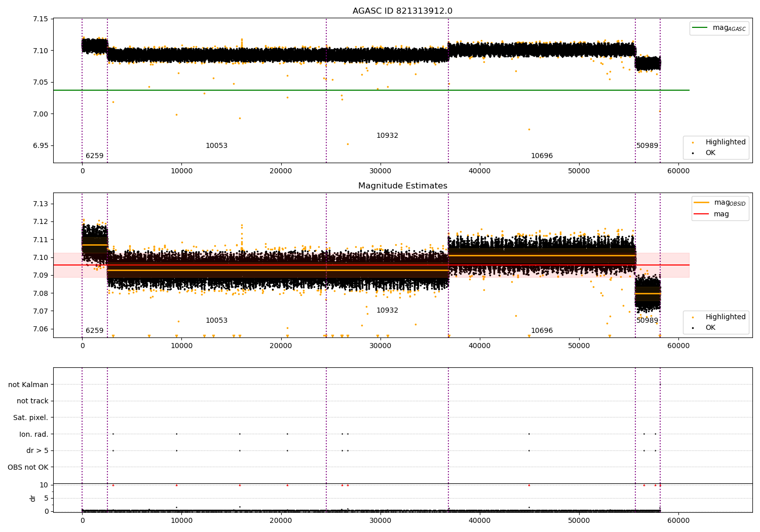Click "20000" on the top plot x-axis
Screen dimensions: 760x532
(x=281, y=171)
